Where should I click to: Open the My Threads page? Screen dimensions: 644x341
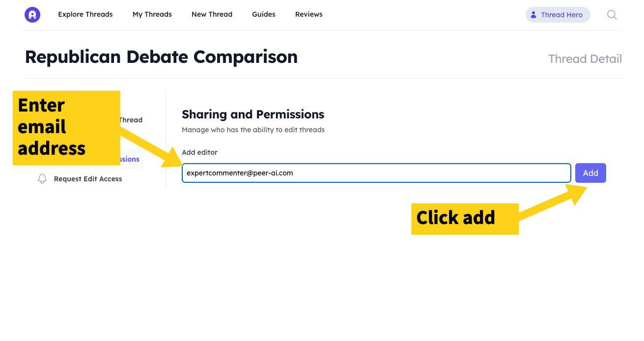click(x=152, y=15)
